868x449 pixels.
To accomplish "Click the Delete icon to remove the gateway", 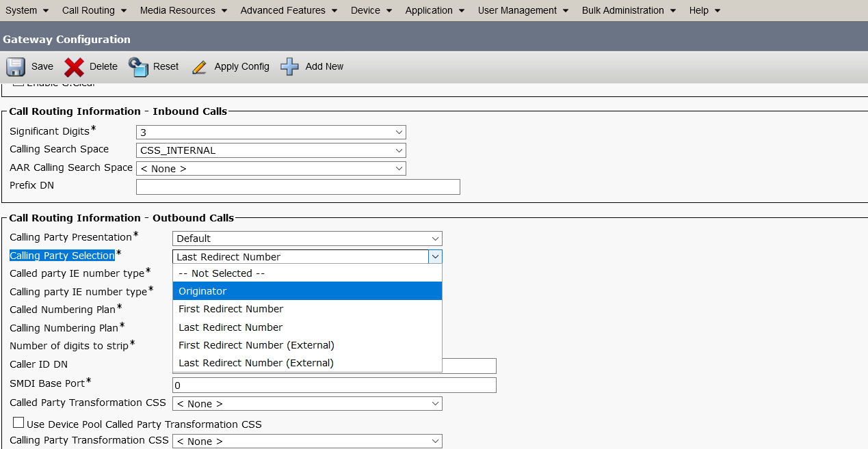I will point(75,66).
